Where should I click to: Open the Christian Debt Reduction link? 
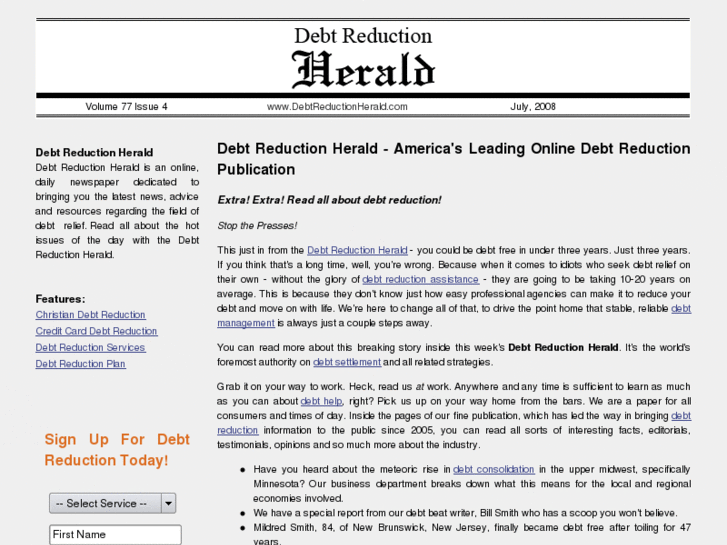point(90,315)
